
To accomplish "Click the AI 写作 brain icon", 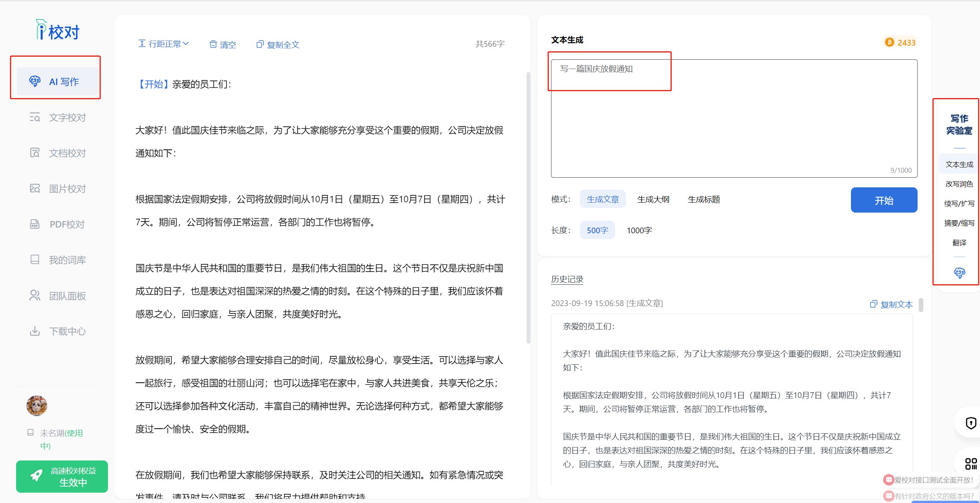I will (x=35, y=81).
